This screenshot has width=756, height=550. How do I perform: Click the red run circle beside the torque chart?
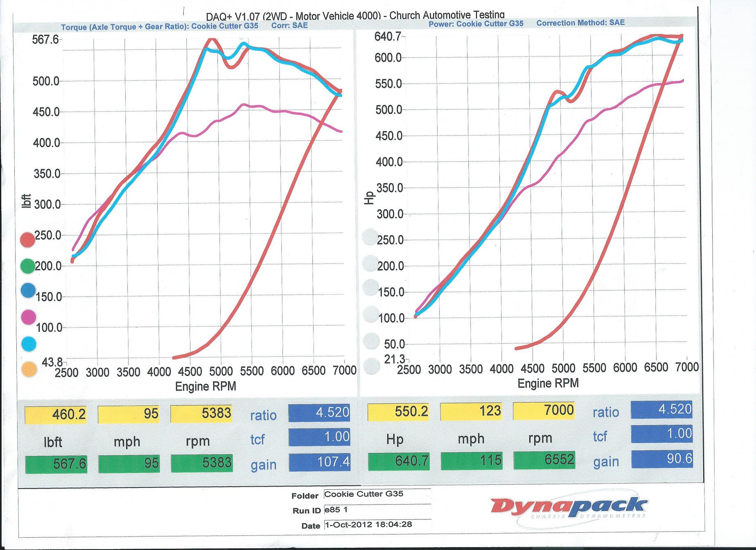[x=28, y=240]
